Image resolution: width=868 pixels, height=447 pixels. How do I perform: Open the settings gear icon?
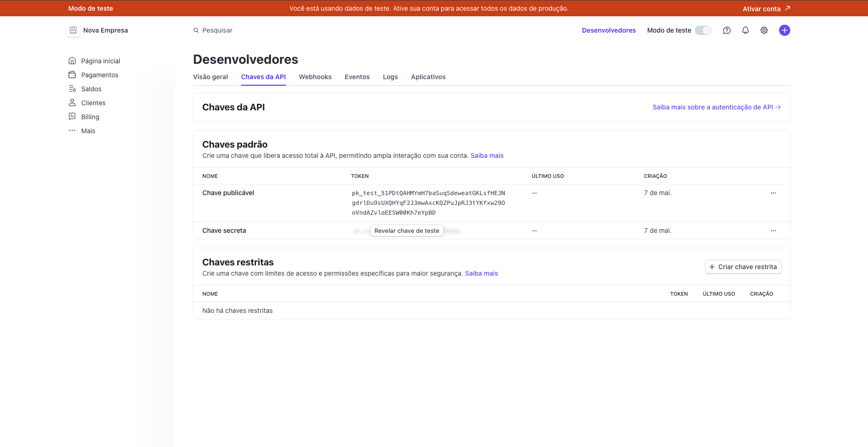[764, 30]
